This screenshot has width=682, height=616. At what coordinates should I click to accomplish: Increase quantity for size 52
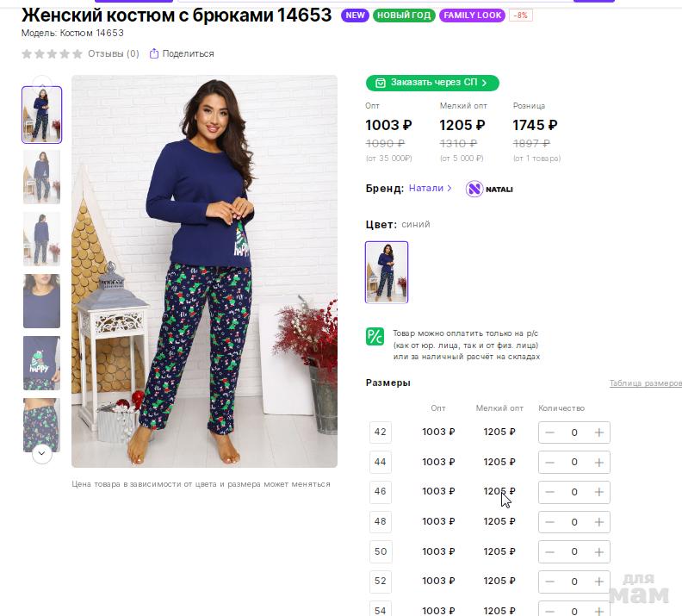coord(599,582)
